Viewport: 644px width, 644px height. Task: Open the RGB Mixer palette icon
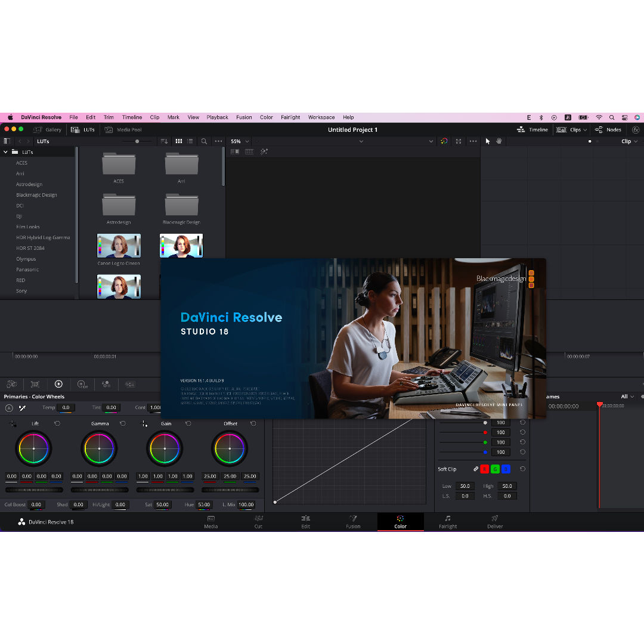106,384
